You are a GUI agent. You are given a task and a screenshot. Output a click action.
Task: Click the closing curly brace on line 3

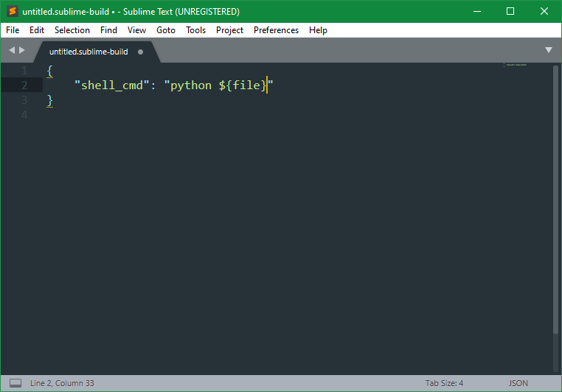pos(50,100)
